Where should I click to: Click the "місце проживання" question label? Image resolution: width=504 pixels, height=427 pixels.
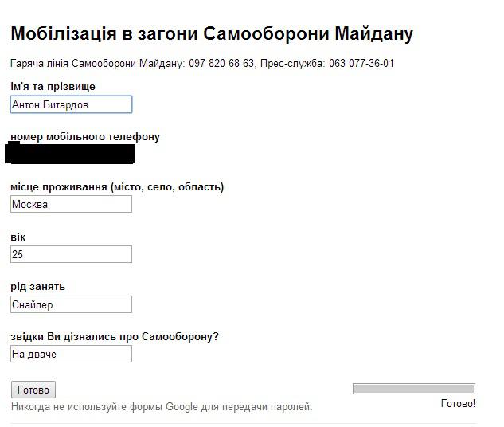click(116, 186)
